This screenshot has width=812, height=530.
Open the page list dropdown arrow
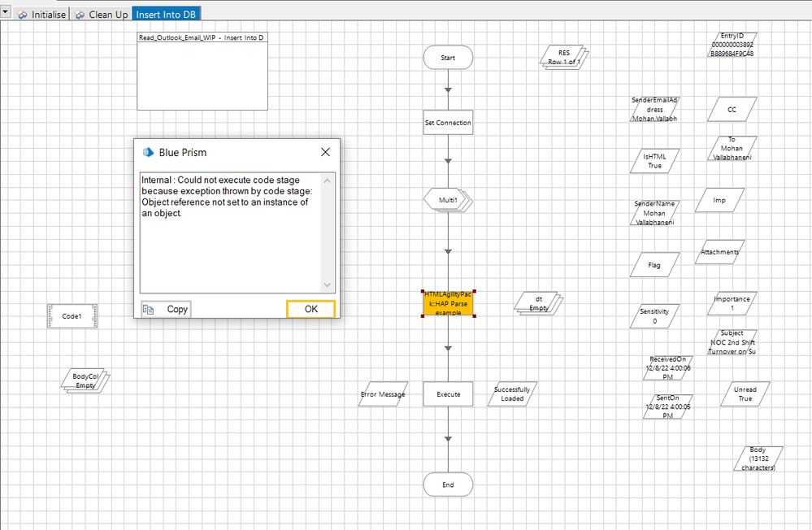pos(5,11)
